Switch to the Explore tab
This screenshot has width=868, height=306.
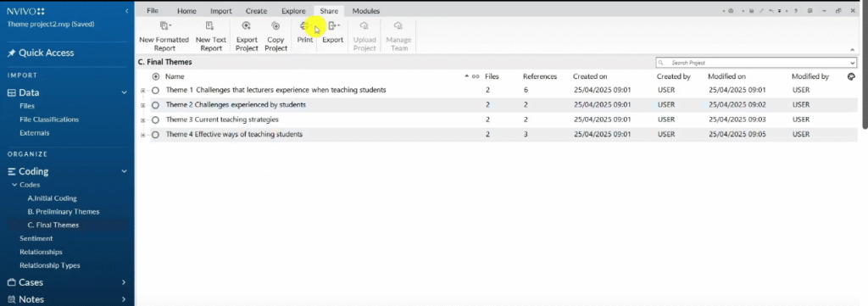click(x=293, y=11)
